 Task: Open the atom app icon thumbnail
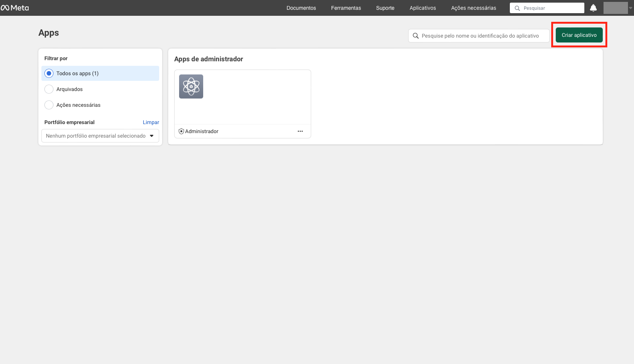(191, 86)
